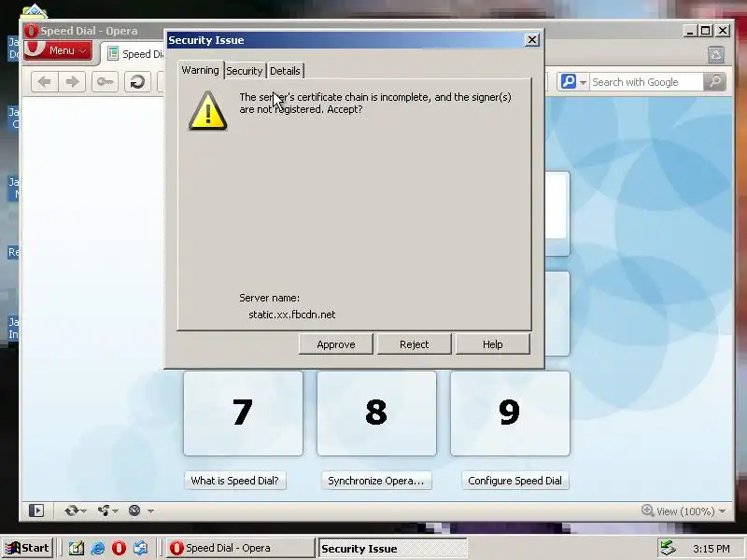
Task: Go back with the Back arrow
Action: [x=44, y=82]
